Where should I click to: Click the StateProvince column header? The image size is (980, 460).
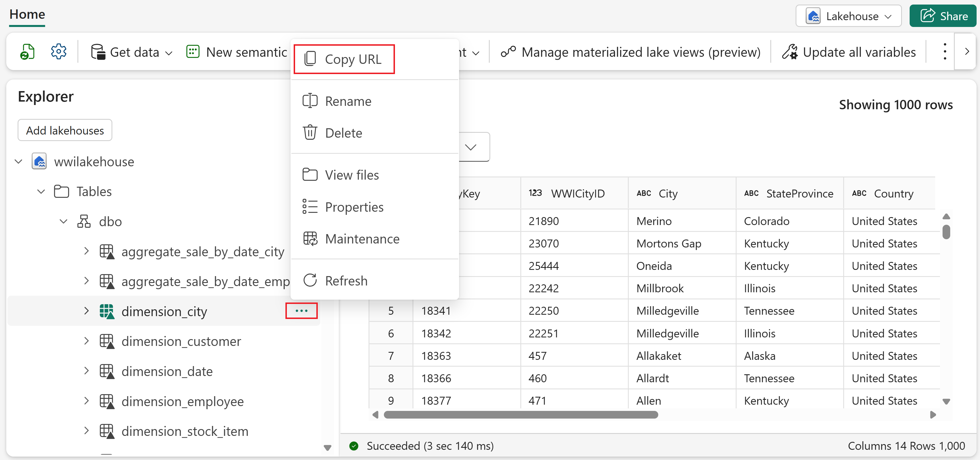(799, 194)
